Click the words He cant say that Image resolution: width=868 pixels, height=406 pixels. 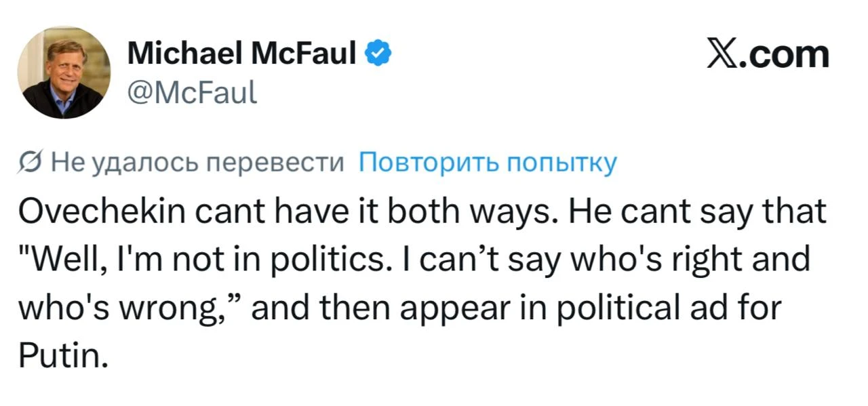tap(698, 212)
